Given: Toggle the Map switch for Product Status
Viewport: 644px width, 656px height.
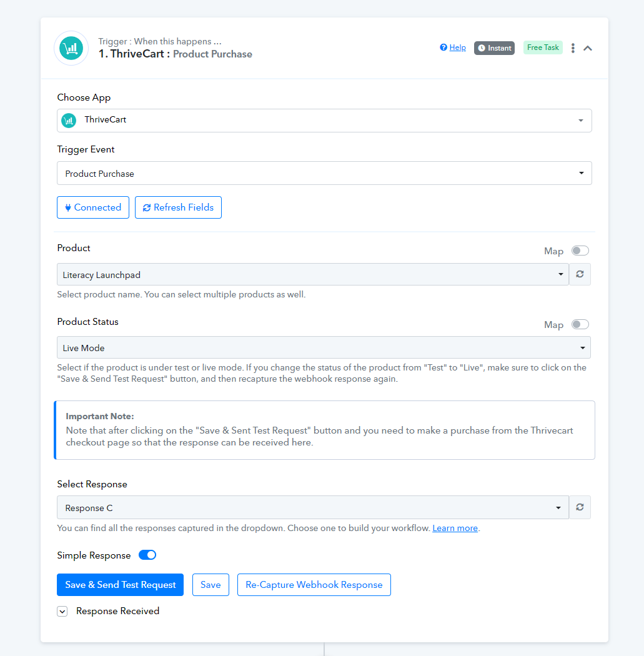Looking at the screenshot, I should click(580, 324).
